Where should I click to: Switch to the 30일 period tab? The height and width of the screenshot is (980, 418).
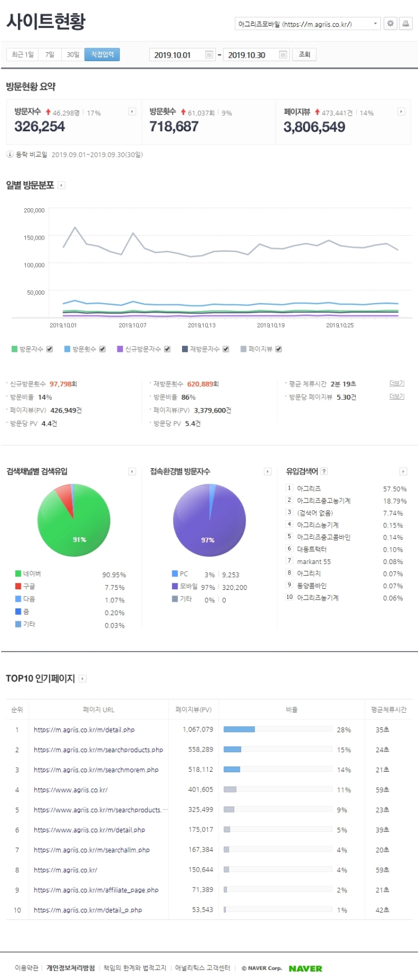[x=73, y=54]
